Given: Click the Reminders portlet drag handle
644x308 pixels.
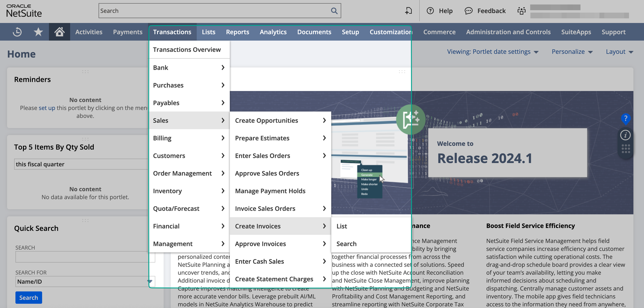Looking at the screenshot, I should (85, 71).
